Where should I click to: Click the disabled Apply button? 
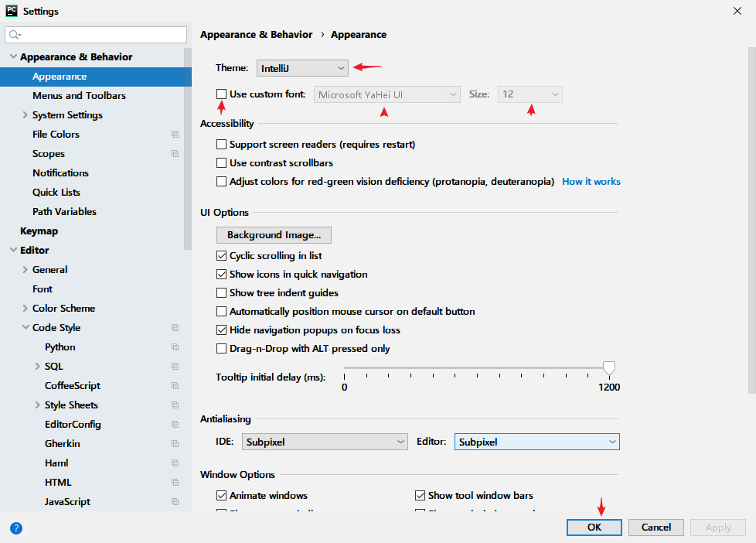pyautogui.click(x=718, y=527)
